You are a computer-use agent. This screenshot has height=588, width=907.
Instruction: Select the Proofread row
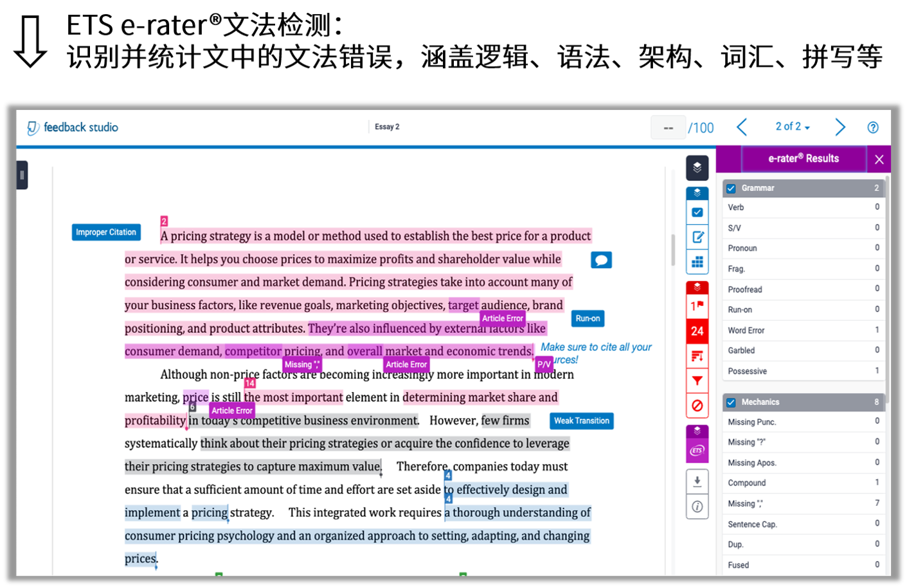(x=804, y=289)
